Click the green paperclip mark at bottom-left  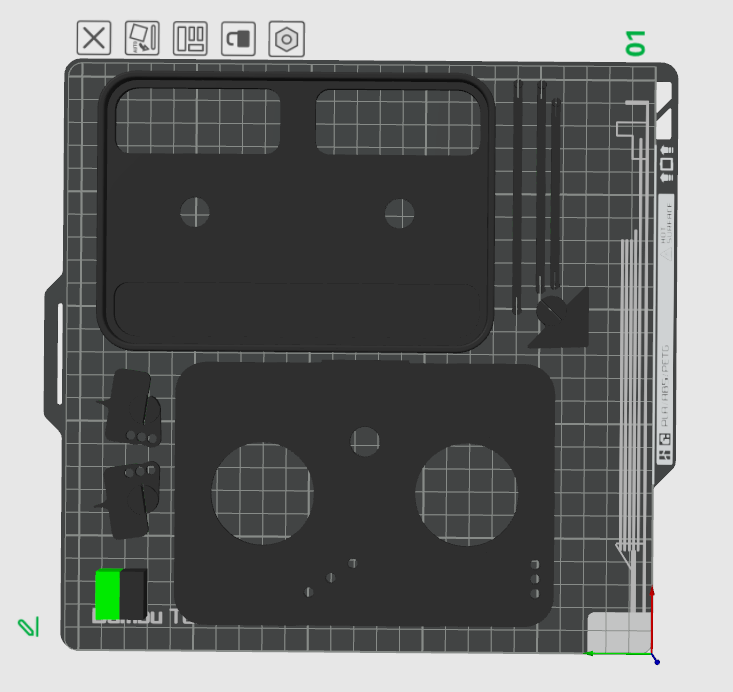(27, 627)
